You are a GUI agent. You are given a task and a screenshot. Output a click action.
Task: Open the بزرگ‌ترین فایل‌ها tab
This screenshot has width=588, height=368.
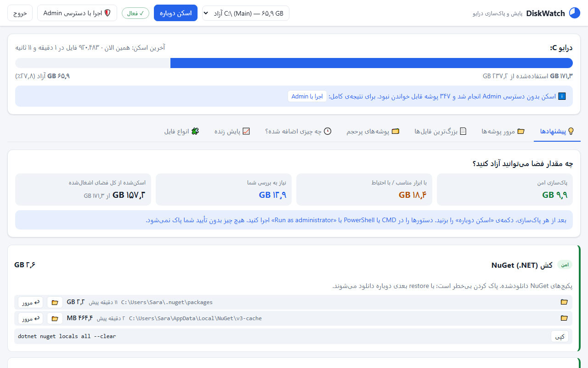click(441, 132)
